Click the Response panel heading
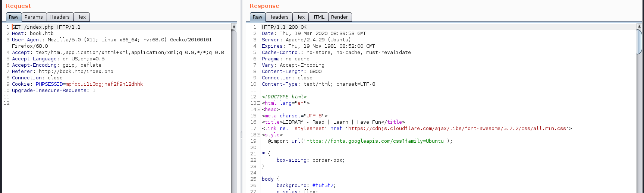 (264, 6)
